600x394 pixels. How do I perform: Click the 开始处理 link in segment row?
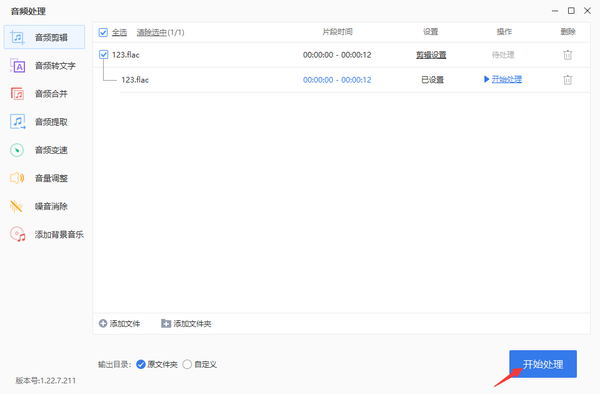pos(507,80)
